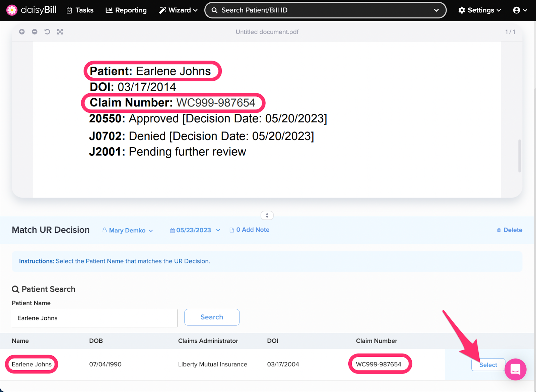Click claim number WC999-987654 in results
The width and height of the screenshot is (536, 392).
(x=379, y=364)
